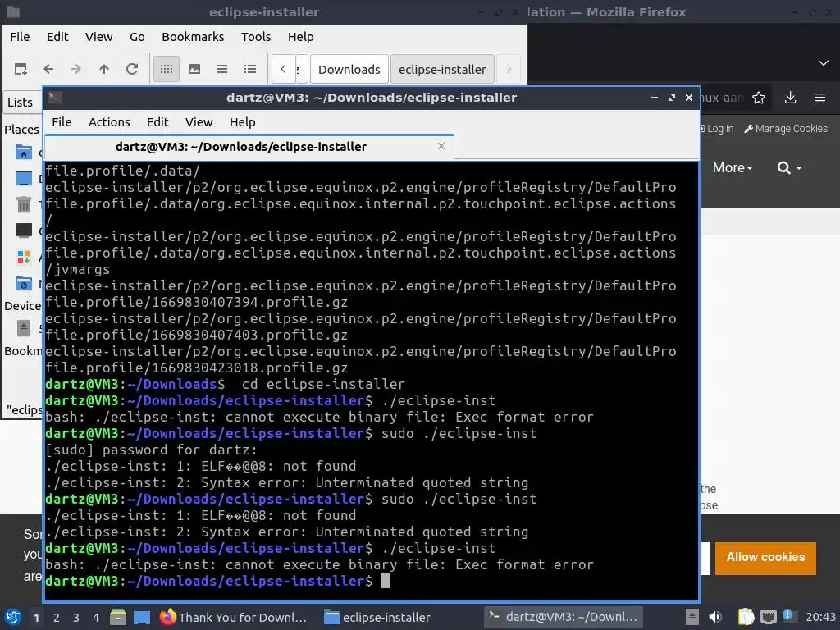Image resolution: width=840 pixels, height=630 pixels.
Task: Open the file manager Go menu
Action: point(137,37)
